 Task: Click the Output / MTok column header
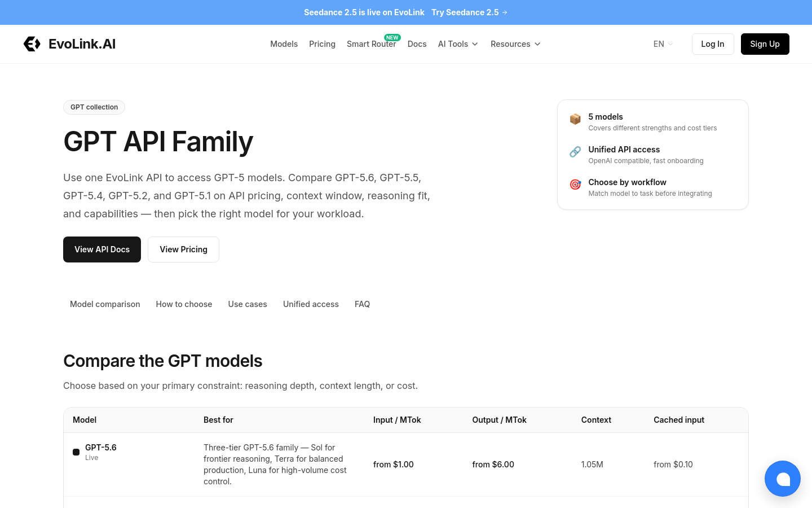click(500, 420)
